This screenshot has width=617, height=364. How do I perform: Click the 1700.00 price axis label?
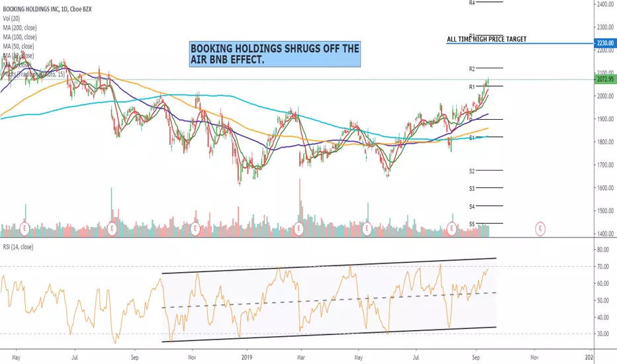(x=605, y=165)
